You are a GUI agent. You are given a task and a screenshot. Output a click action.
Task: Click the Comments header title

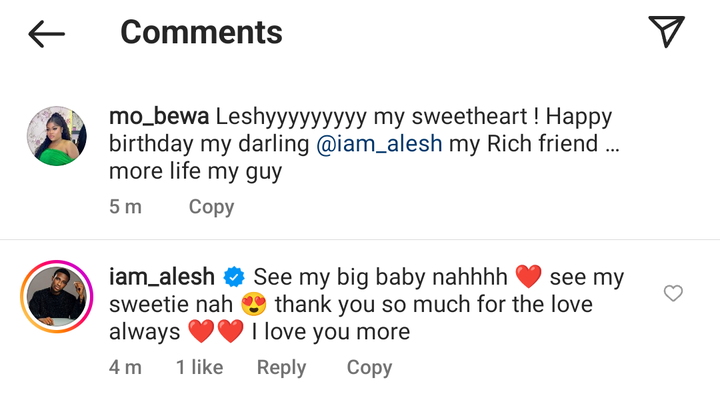coord(201,32)
